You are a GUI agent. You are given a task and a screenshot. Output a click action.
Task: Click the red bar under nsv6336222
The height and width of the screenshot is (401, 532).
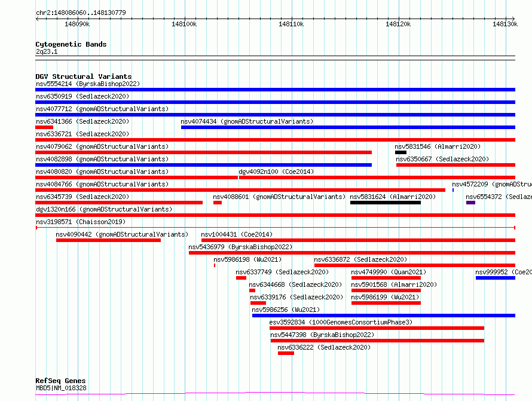(x=286, y=353)
